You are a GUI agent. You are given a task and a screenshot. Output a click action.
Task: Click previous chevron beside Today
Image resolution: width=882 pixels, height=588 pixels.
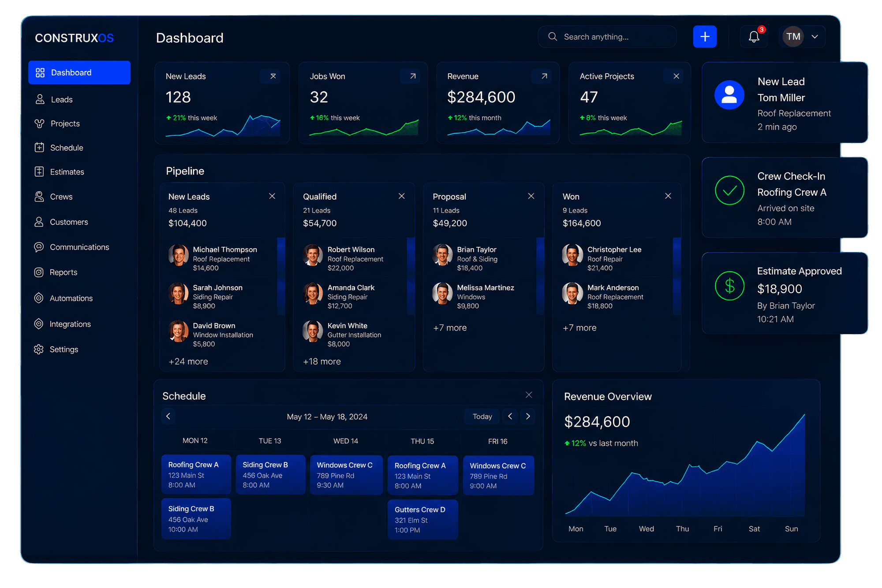click(510, 416)
